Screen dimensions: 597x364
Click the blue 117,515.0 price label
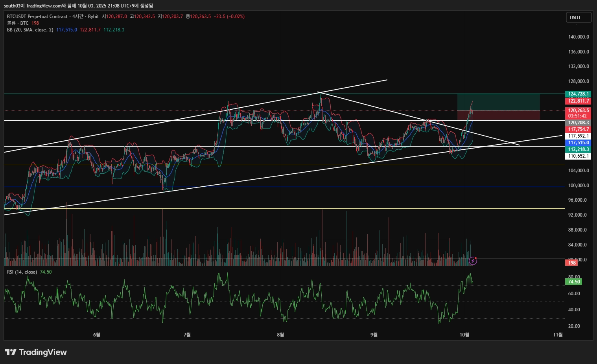tap(578, 143)
